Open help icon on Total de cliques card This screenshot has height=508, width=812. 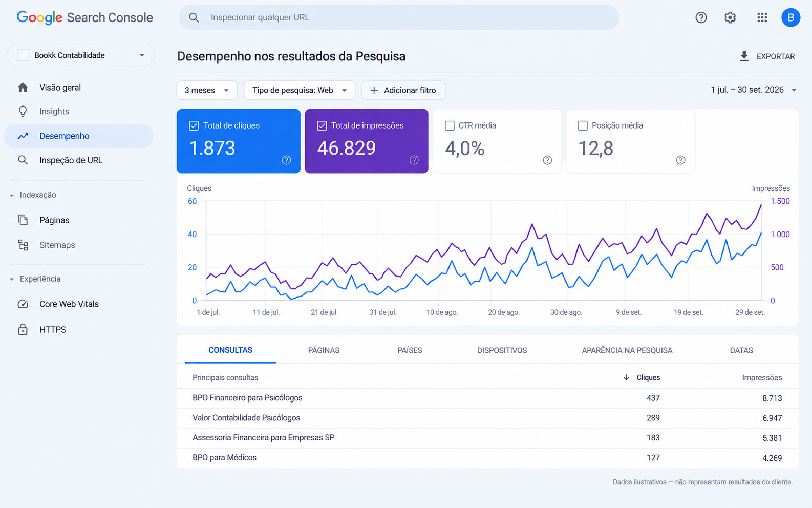coord(287,160)
